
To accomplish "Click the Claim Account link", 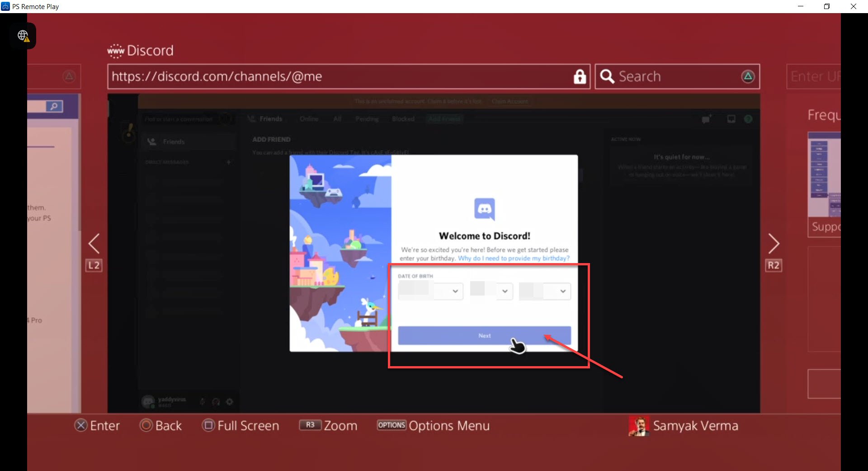I will pos(510,101).
